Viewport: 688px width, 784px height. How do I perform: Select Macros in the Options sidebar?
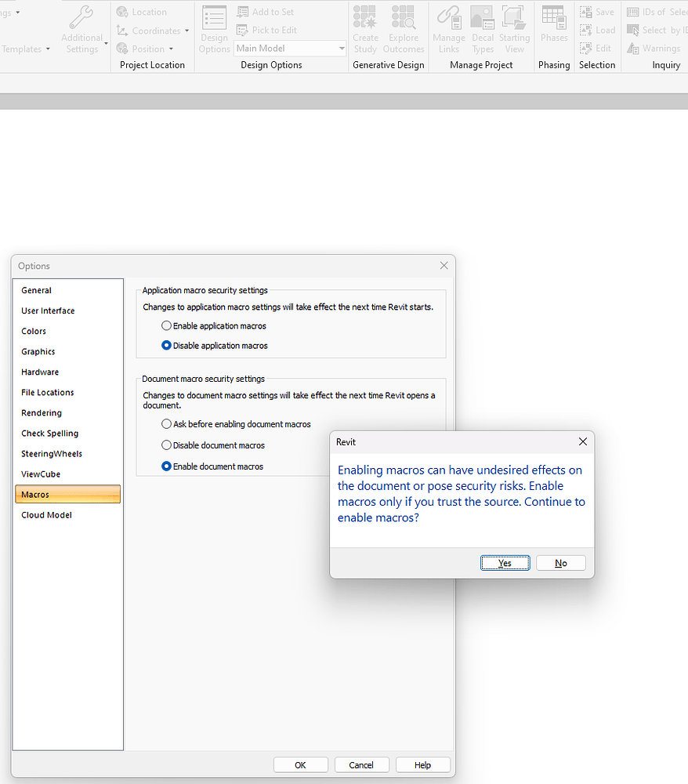click(x=37, y=494)
